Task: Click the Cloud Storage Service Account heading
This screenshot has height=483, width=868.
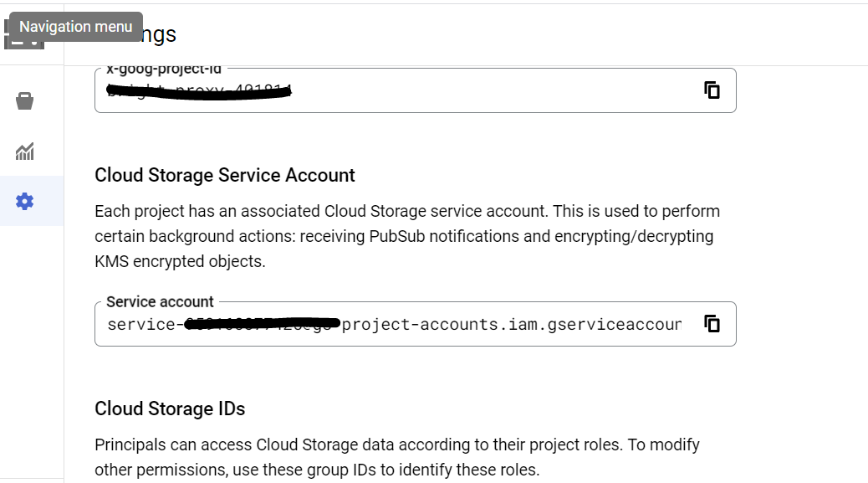Action: tap(223, 175)
